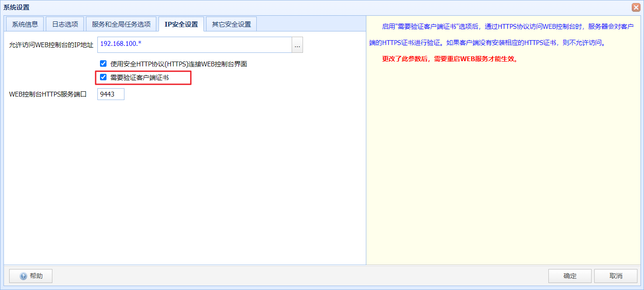Confirm settings with the 确定 button

pyautogui.click(x=570, y=276)
